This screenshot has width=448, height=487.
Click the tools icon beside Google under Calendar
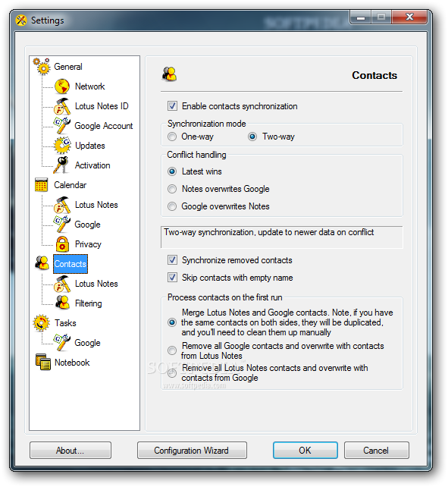62,225
